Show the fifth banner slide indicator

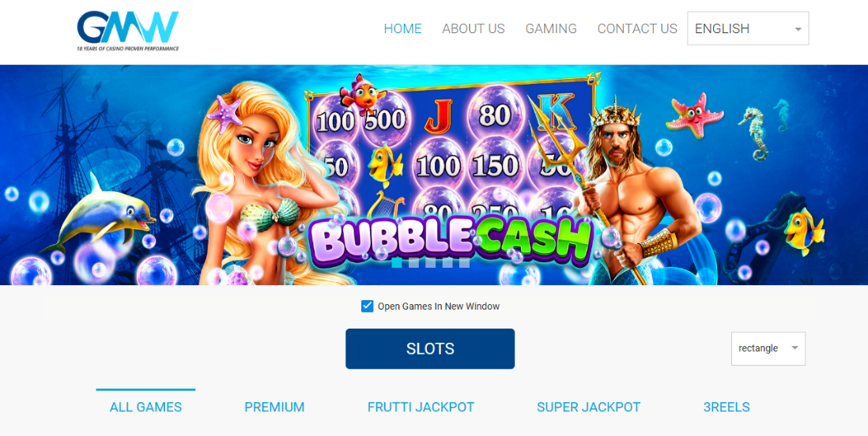[x=465, y=262]
